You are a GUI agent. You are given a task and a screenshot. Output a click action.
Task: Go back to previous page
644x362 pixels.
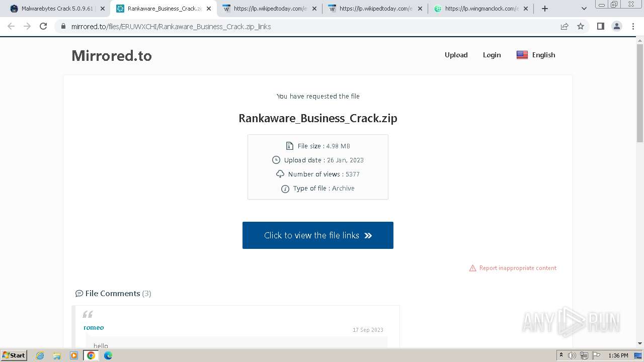pos(11,26)
